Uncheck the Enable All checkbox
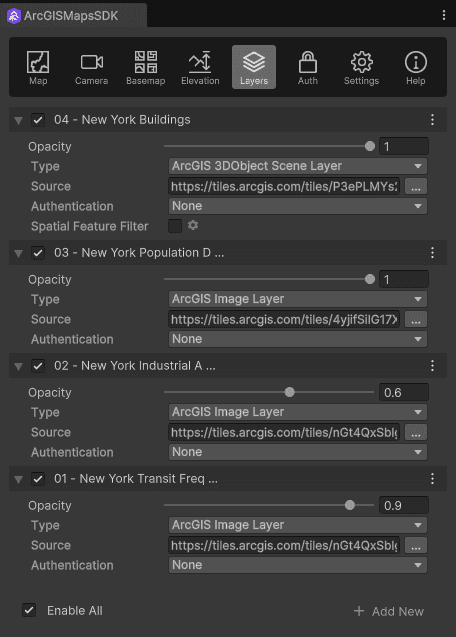 coord(29,610)
